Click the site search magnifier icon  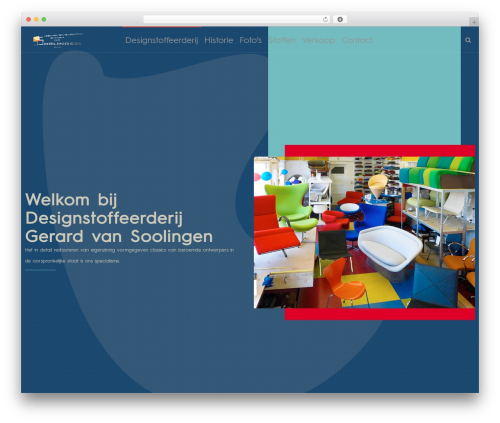click(x=468, y=40)
